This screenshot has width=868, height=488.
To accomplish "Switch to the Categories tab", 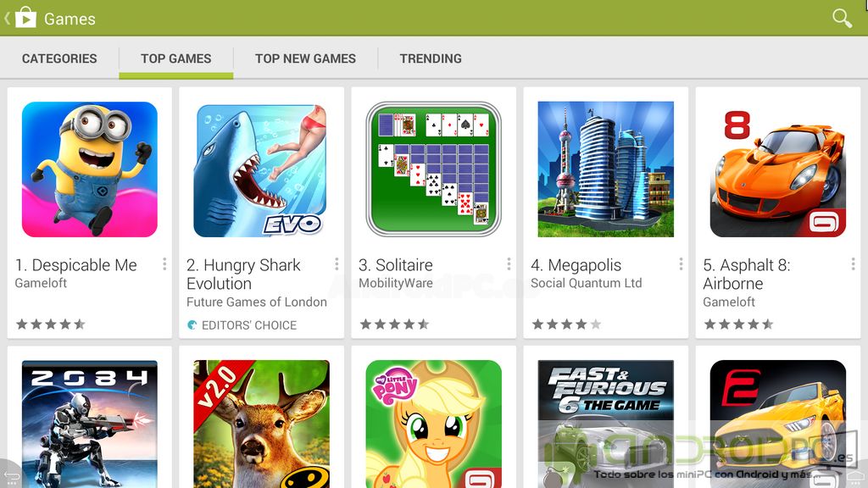I will coord(59,58).
